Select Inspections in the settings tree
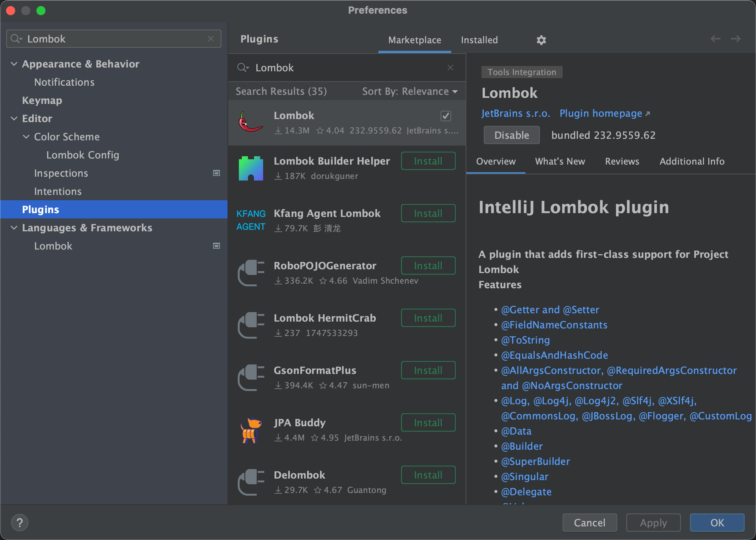Screen dimensions: 756x540 [61, 173]
